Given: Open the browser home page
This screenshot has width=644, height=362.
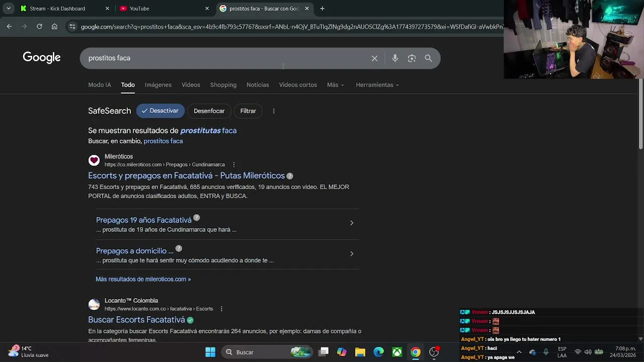Looking at the screenshot, I should click(54, 27).
